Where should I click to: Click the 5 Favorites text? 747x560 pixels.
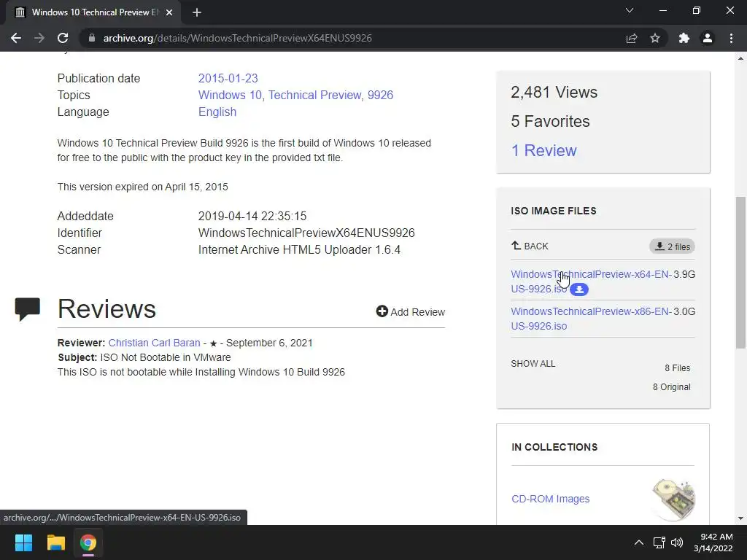coord(550,122)
